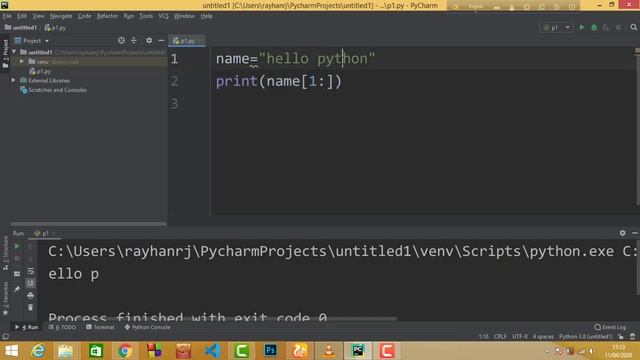Click the 4 spaces indent setting
The height and width of the screenshot is (360, 640).
(x=543, y=337)
